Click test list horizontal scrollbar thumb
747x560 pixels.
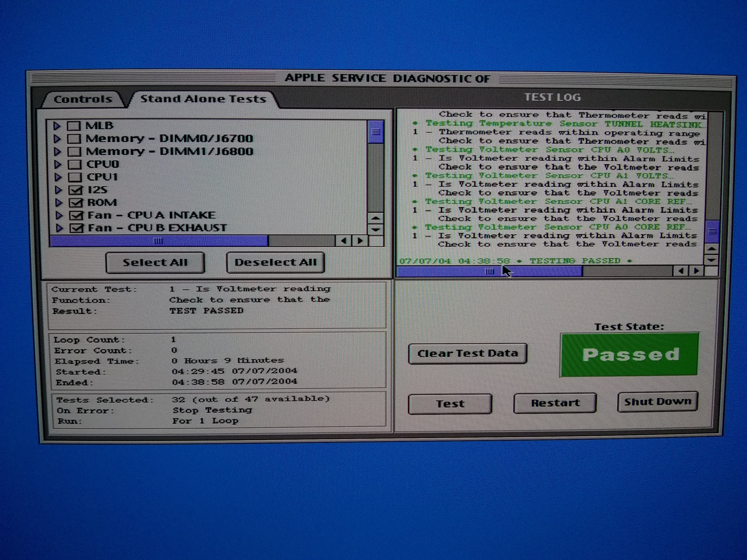(x=159, y=241)
